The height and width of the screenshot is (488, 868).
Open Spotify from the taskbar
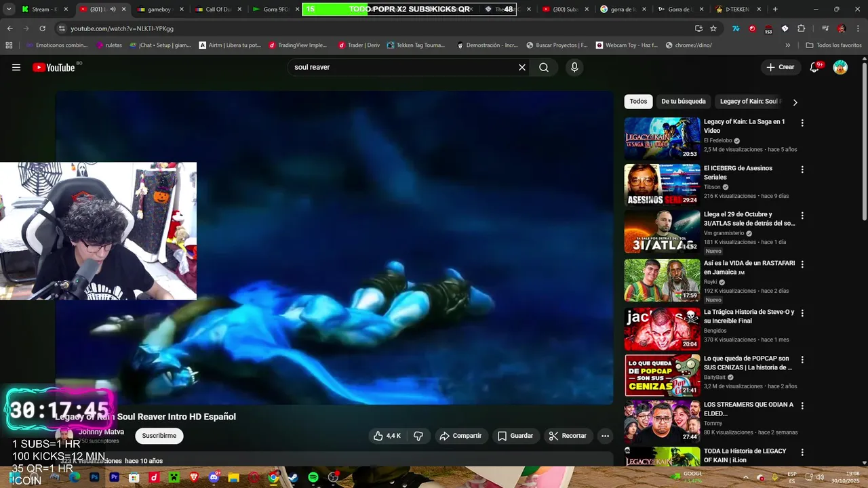[x=313, y=477]
